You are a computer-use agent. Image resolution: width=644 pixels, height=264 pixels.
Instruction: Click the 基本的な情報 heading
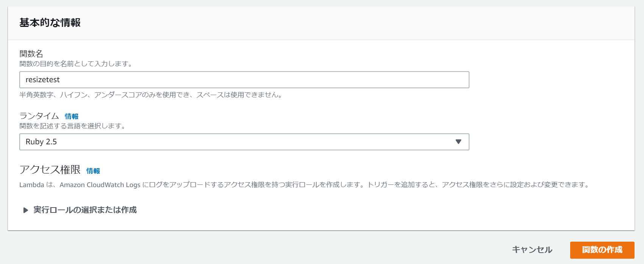point(50,23)
